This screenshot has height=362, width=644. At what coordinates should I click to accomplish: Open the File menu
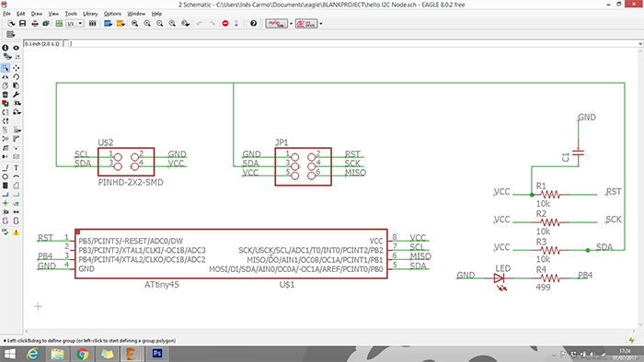[6, 14]
